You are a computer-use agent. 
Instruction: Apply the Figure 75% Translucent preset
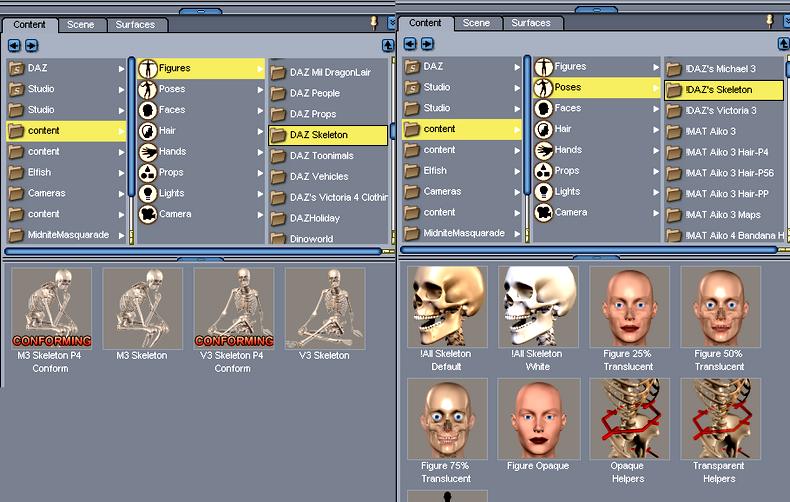(447, 419)
